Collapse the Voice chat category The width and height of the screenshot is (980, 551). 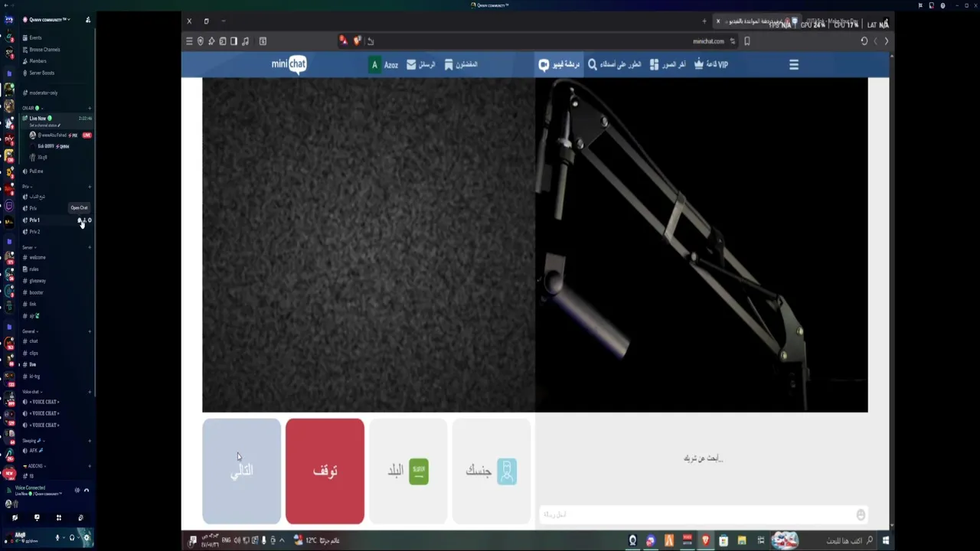tap(31, 392)
